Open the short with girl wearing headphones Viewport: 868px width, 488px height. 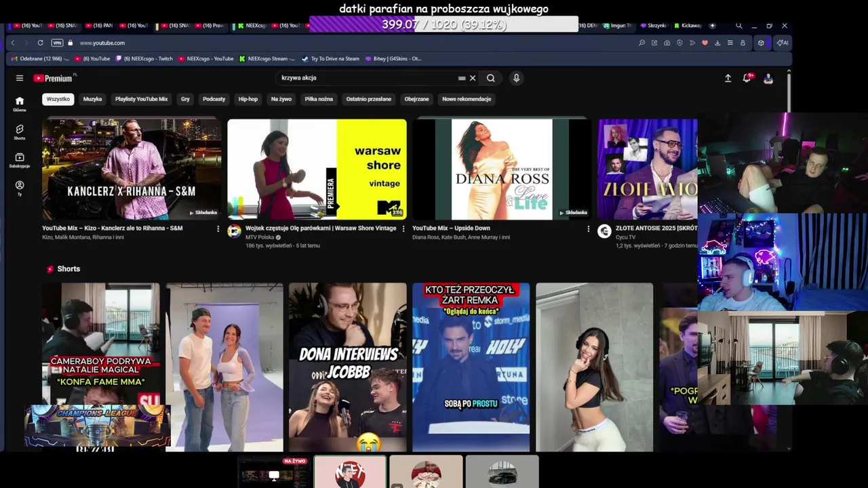(594, 367)
